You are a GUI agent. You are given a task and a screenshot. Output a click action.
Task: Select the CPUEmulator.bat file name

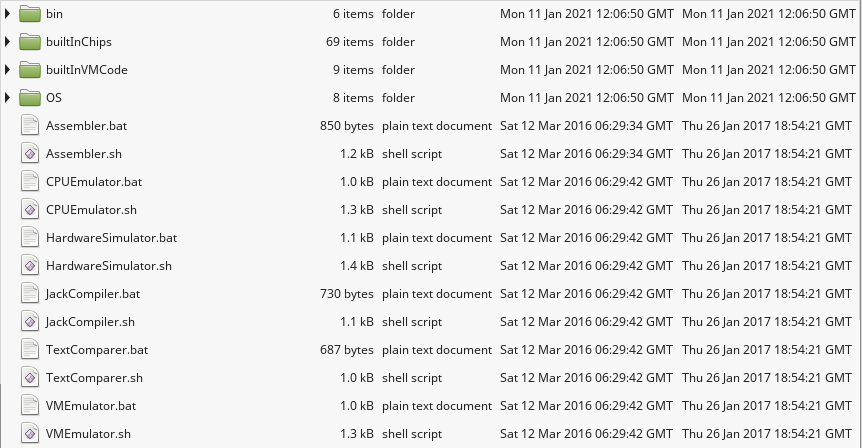tap(94, 182)
